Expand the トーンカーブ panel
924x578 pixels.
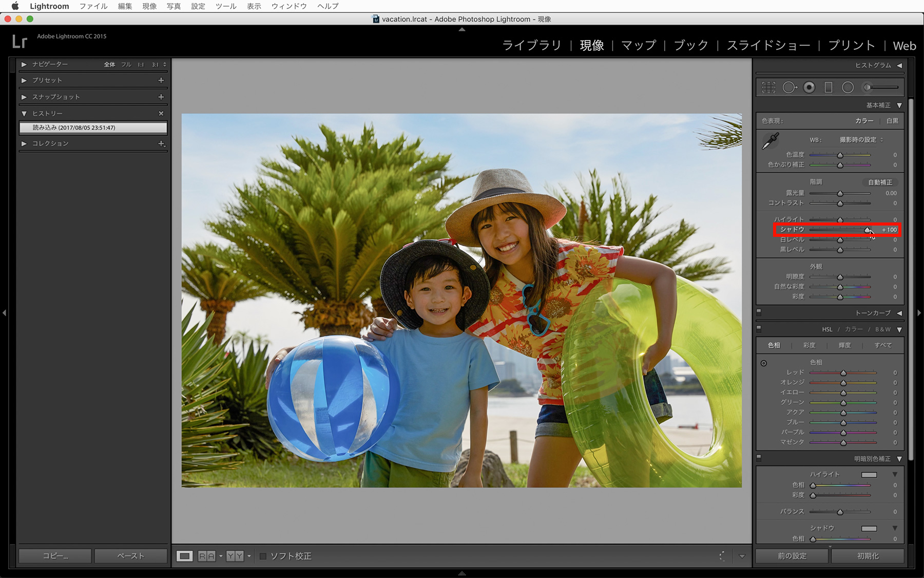click(899, 313)
